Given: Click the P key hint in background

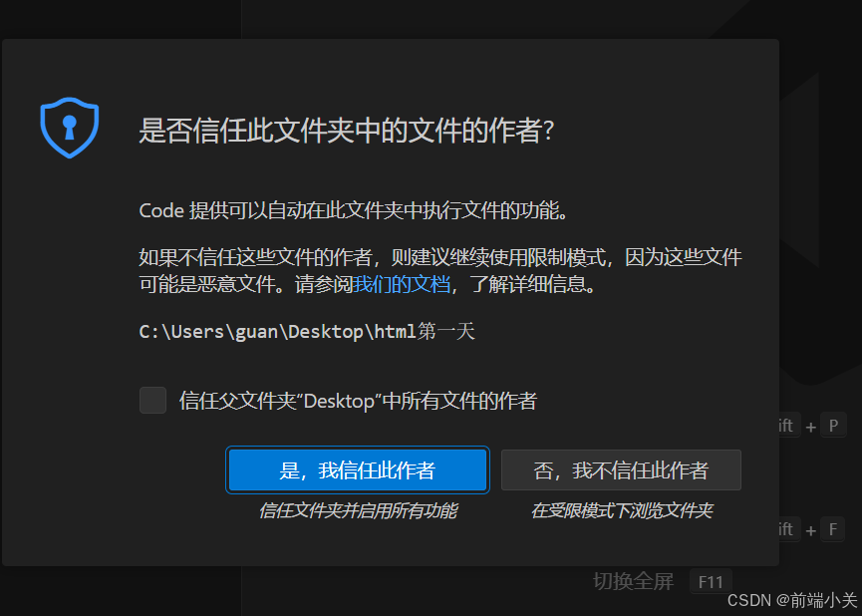Looking at the screenshot, I should pos(833,426).
